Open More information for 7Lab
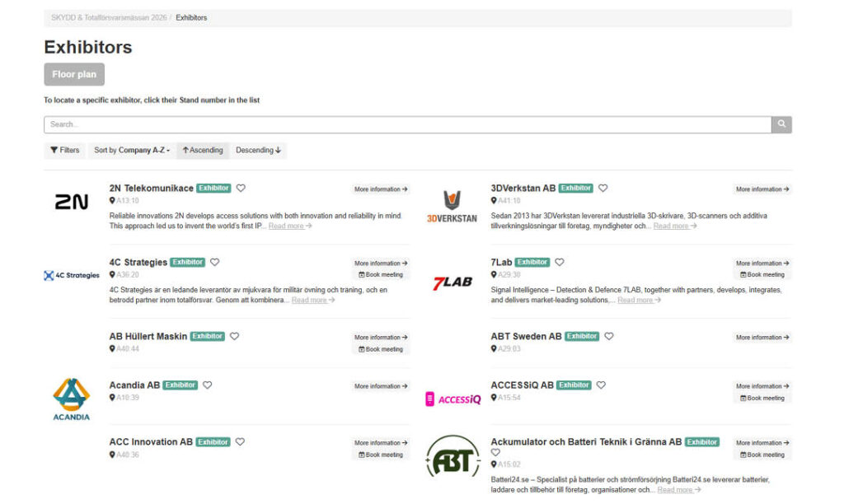The width and height of the screenshot is (844, 504). coord(762,264)
